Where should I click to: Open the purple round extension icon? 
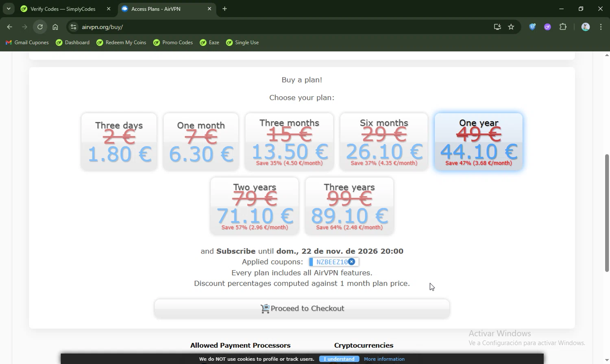click(x=548, y=27)
